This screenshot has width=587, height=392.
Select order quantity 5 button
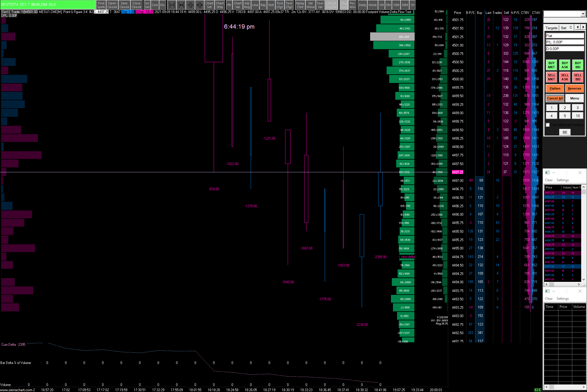pos(565,116)
